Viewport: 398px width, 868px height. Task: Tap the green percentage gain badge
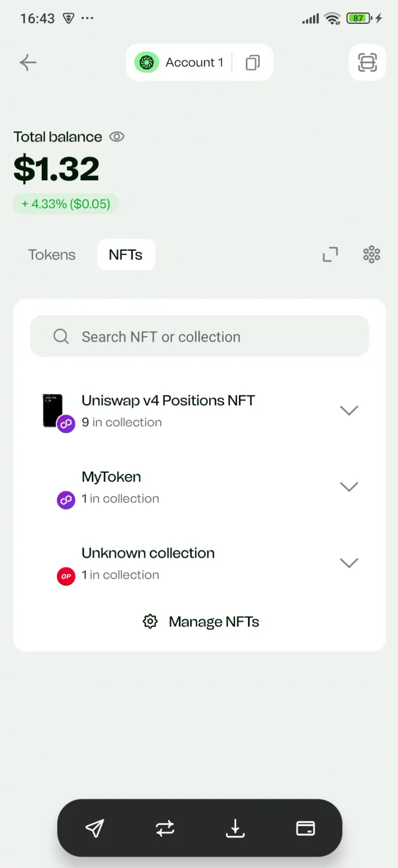point(66,204)
